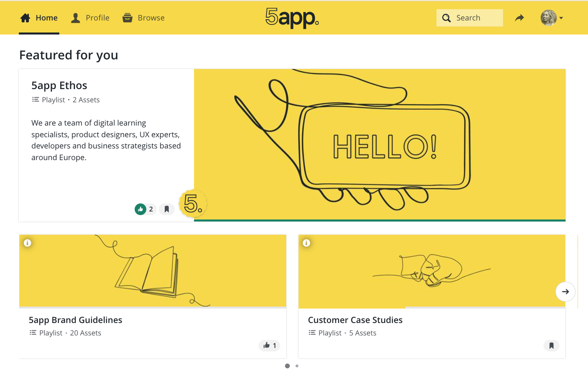Screen dimensions: 588x384
Task: Open the user avatar menu
Action: tap(552, 18)
